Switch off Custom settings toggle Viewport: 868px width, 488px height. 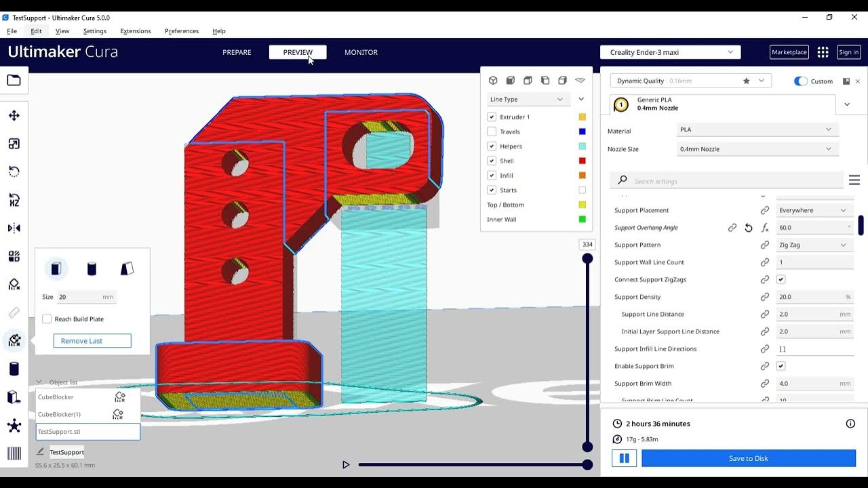pos(801,81)
